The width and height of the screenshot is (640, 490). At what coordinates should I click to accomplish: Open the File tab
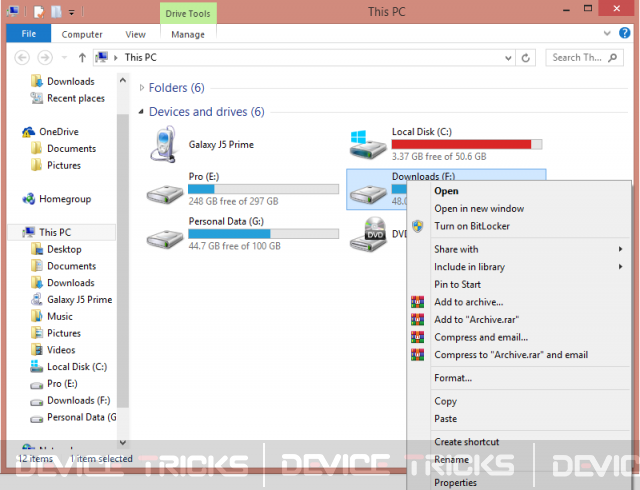point(29,33)
